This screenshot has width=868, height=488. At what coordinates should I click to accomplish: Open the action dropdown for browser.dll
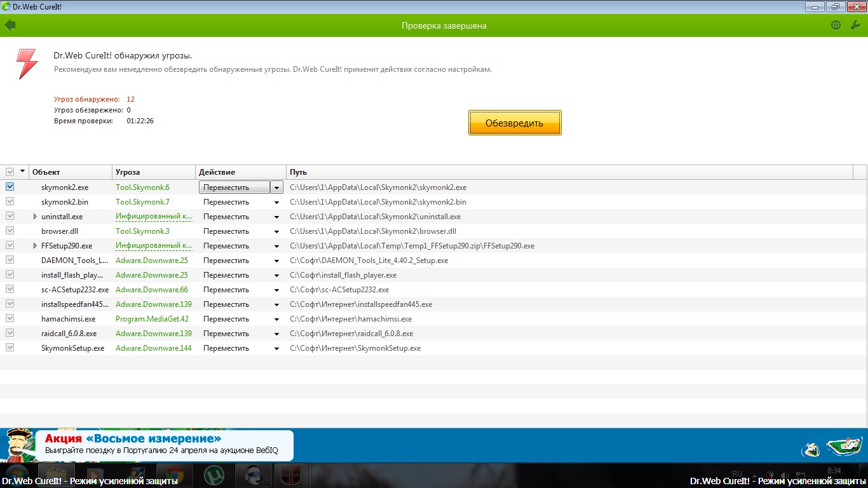point(276,231)
